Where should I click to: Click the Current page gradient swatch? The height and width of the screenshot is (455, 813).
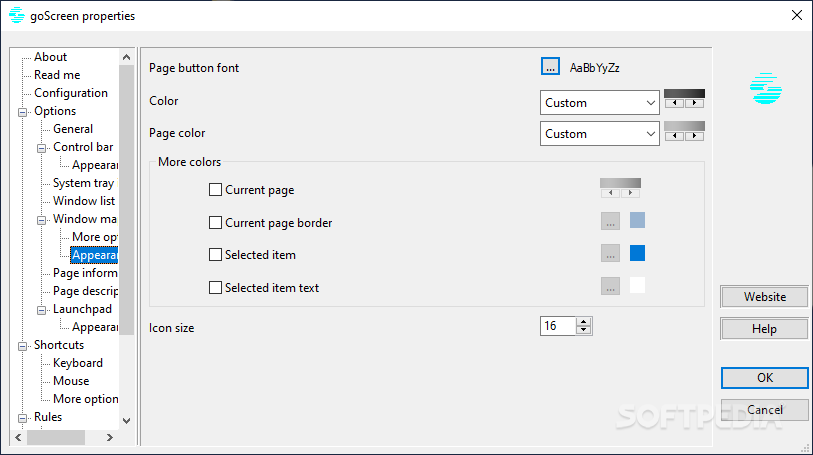[x=620, y=183]
